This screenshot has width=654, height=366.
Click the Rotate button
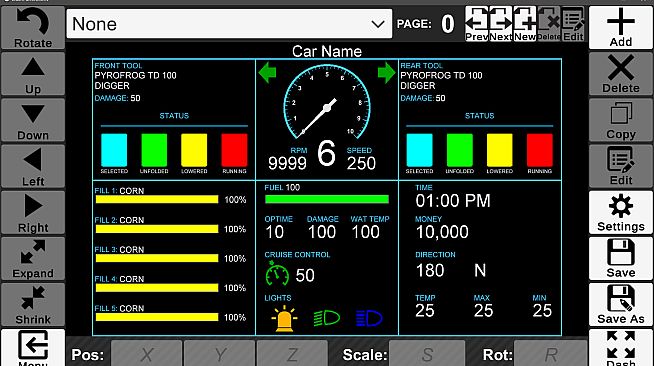point(33,28)
